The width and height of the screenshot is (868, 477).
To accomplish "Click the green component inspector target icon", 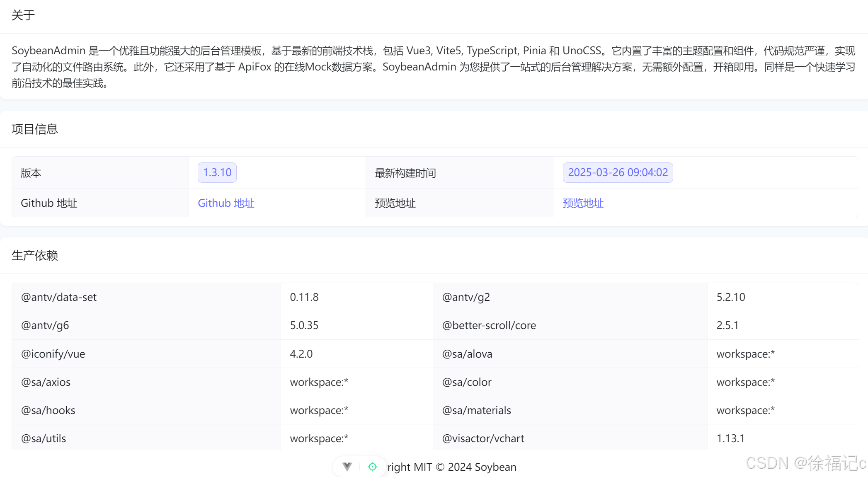I will coord(372,467).
